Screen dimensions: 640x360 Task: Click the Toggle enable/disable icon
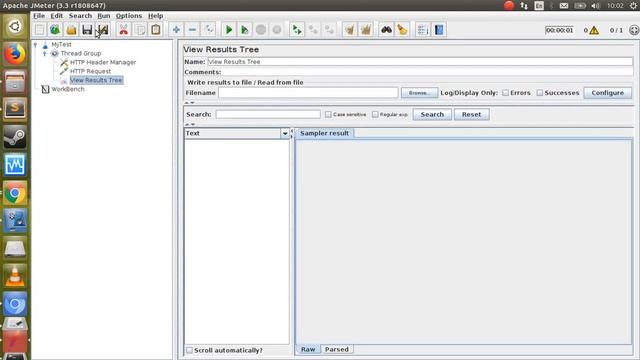pos(209,30)
